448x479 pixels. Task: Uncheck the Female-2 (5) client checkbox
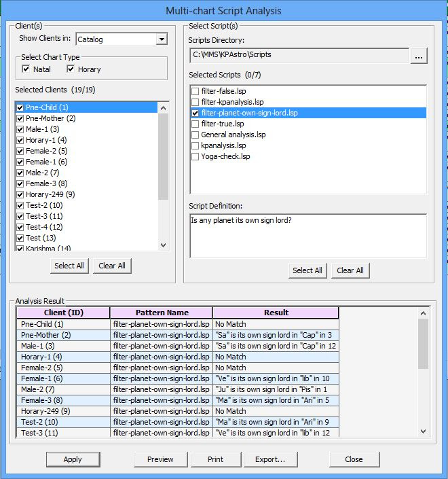pos(20,151)
